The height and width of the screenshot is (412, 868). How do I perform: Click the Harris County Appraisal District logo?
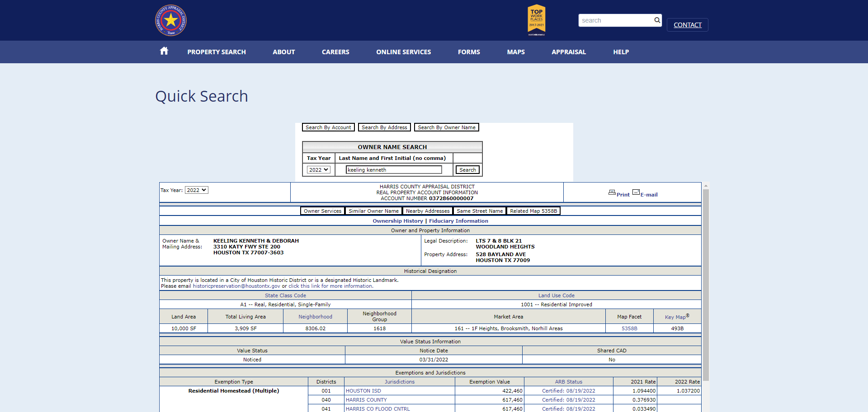(171, 20)
